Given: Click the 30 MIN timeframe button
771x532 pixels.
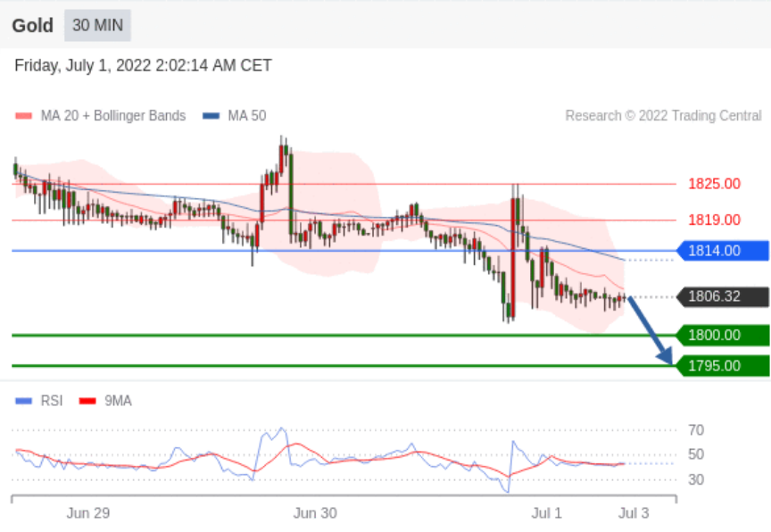Looking at the screenshot, I should click(x=97, y=25).
